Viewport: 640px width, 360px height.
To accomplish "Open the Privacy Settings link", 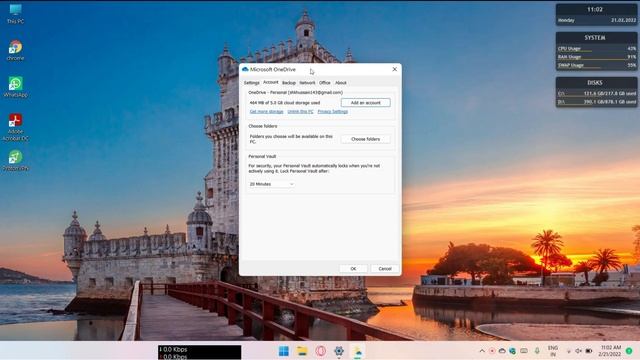I will [333, 111].
